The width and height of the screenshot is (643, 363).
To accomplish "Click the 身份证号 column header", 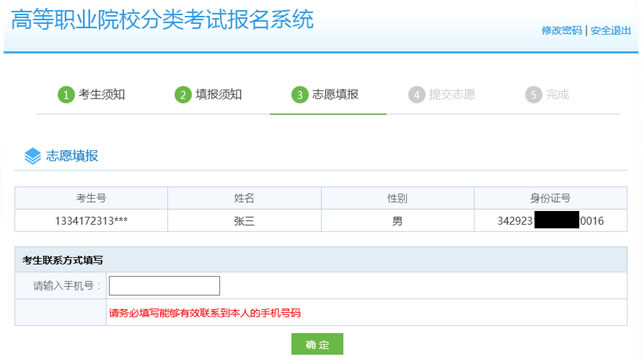I will click(x=551, y=198).
